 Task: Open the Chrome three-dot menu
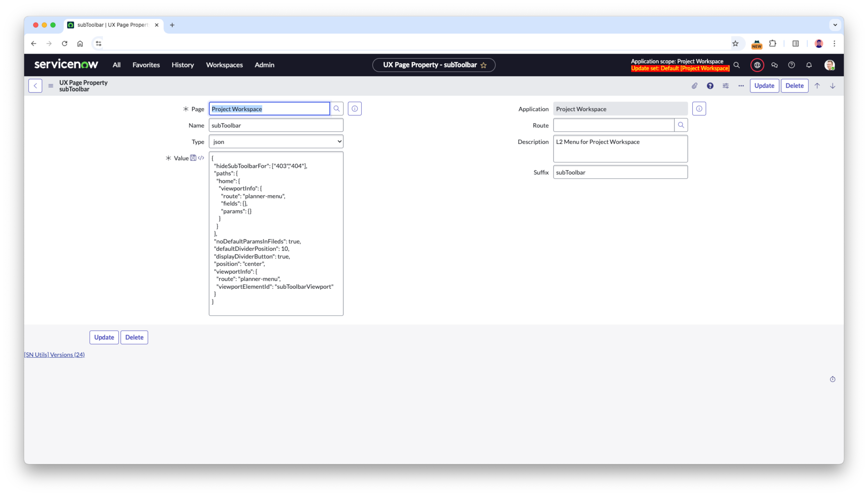834,43
